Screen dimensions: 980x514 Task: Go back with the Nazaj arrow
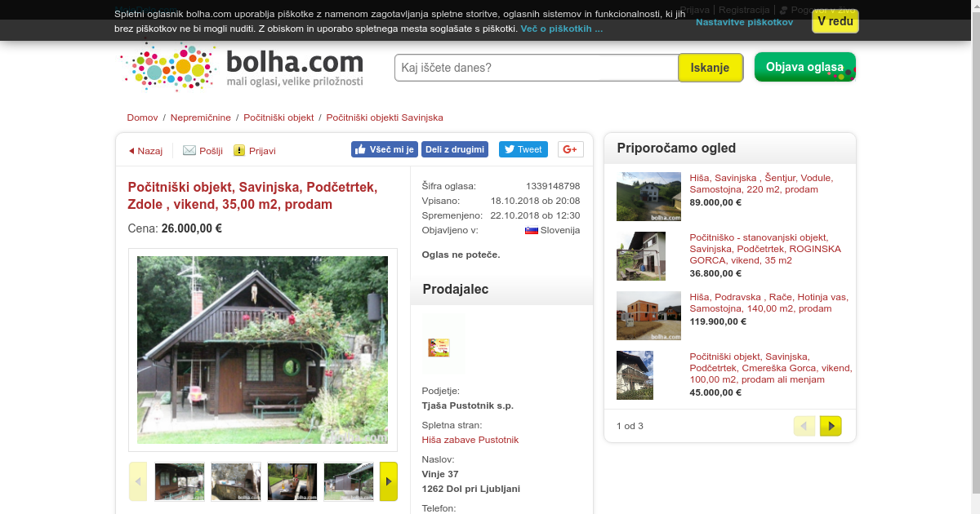[x=131, y=151]
